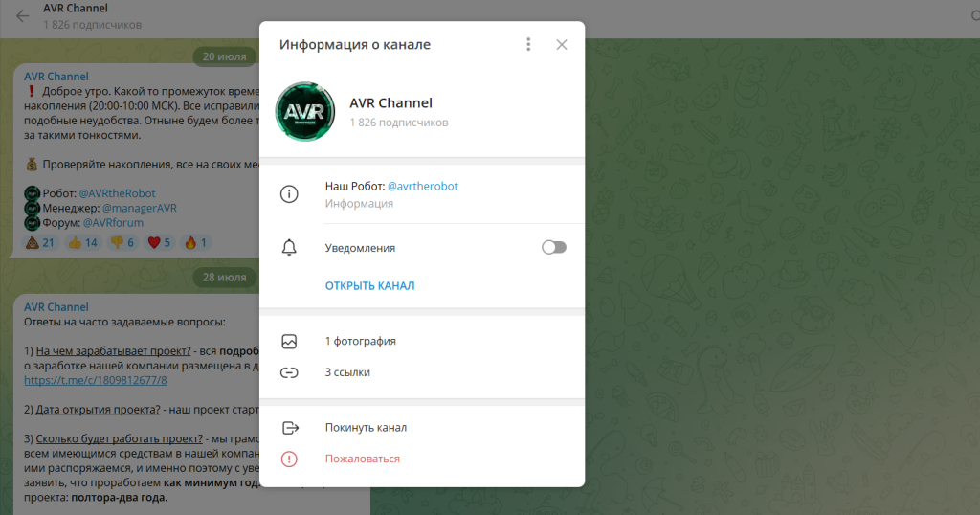Click the Информация о канале dialog title
Screen dimensions: 980x515
coord(354,44)
